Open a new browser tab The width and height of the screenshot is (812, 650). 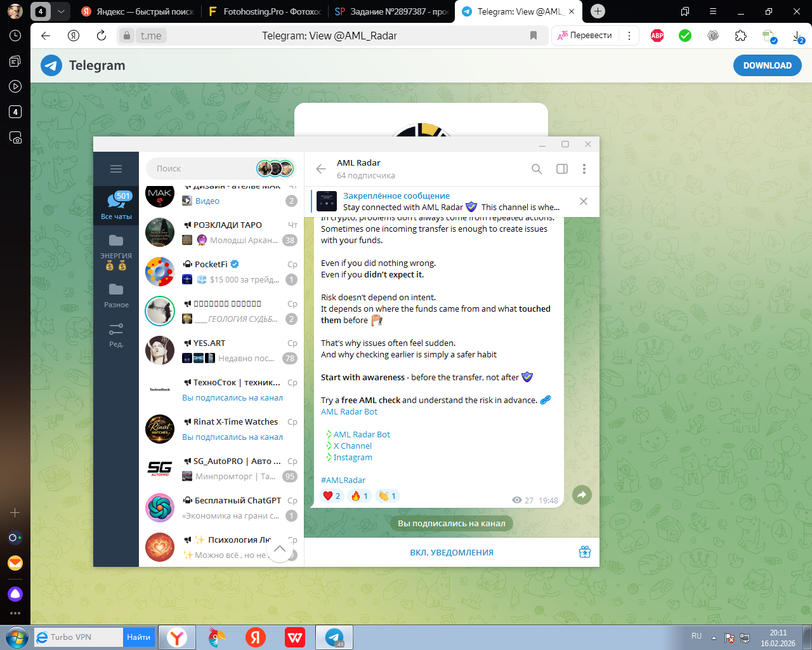(598, 11)
